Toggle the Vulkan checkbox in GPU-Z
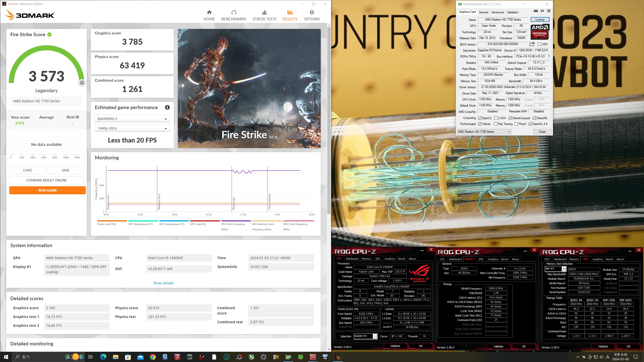 [480, 124]
